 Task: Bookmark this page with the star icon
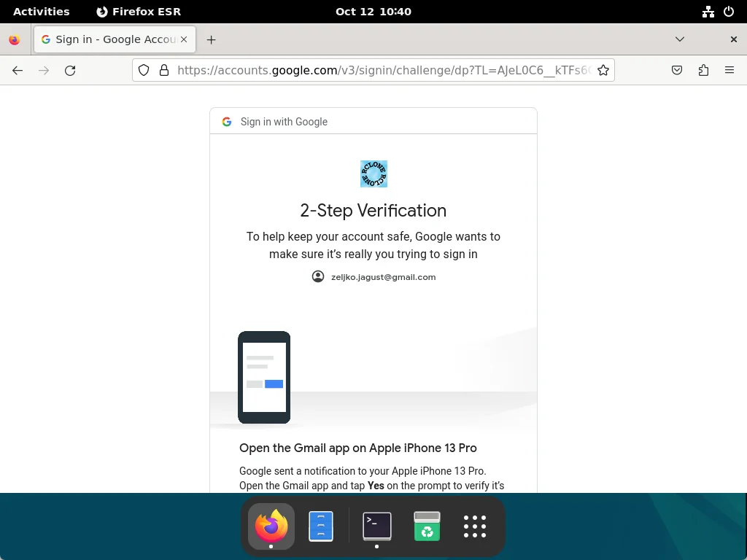603,71
